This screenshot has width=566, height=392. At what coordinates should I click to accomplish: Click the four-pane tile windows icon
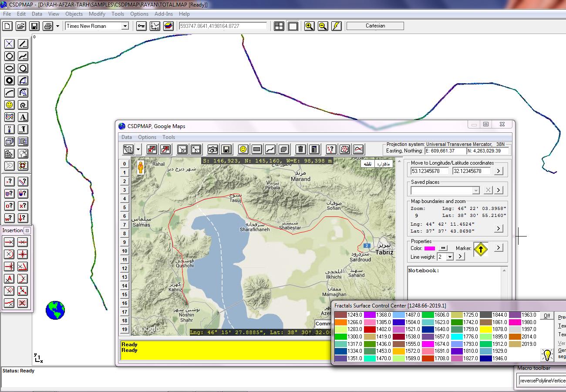(279, 26)
